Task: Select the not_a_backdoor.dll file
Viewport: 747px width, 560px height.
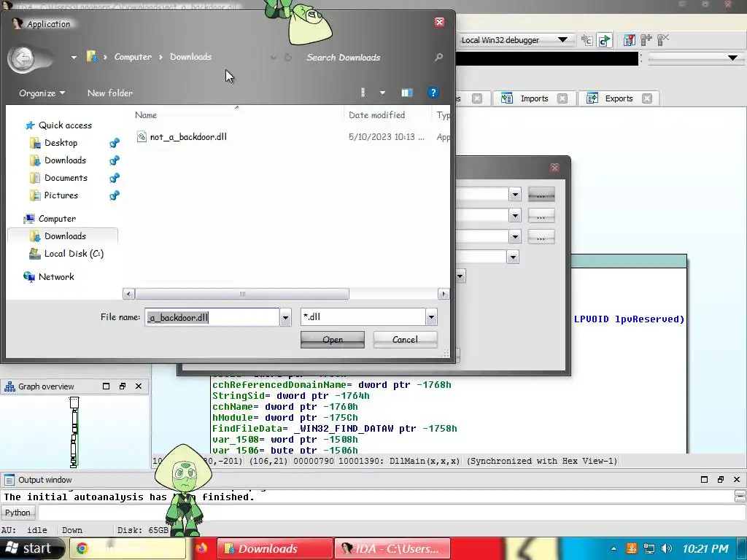Action: 188,137
